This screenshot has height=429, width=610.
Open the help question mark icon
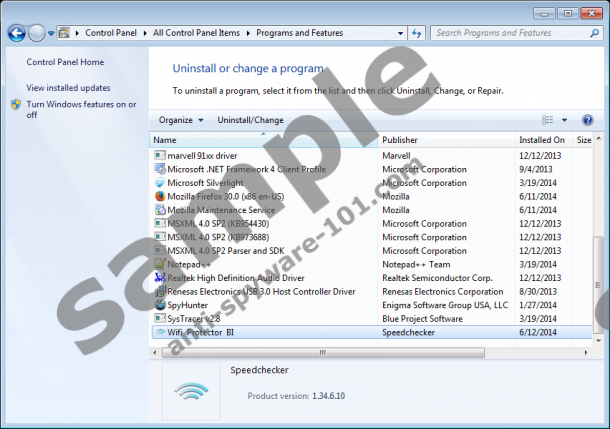[590, 120]
